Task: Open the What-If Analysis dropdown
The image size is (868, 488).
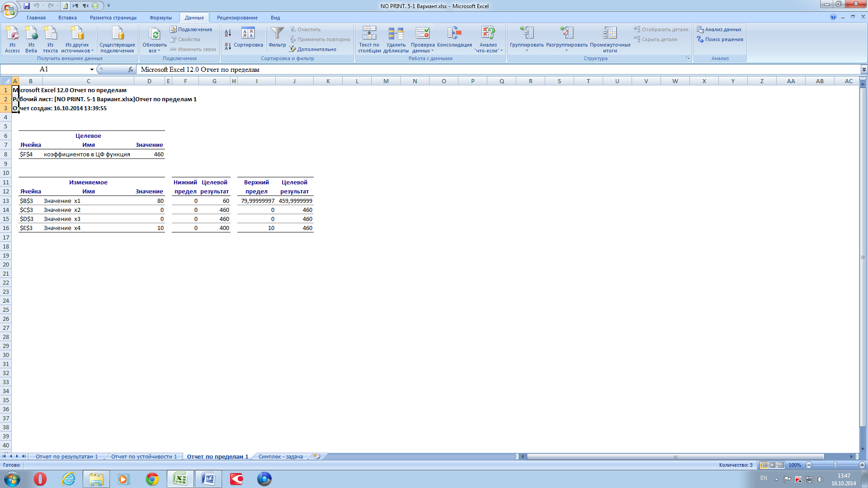Action: click(x=488, y=38)
